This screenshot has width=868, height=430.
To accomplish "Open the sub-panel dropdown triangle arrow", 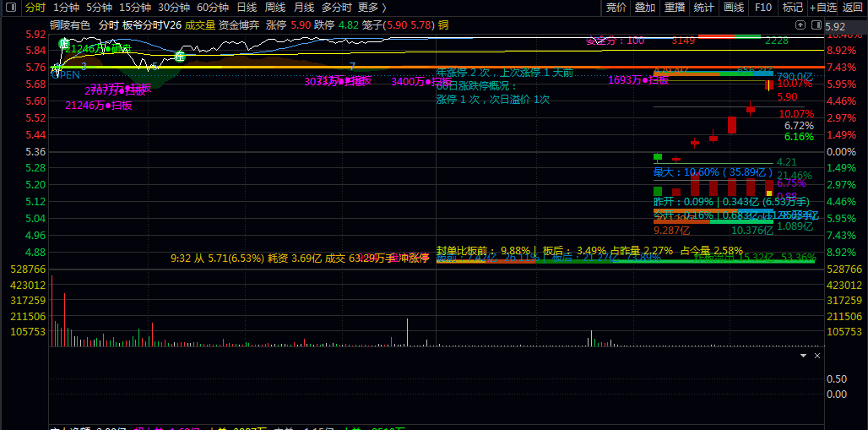I will point(803,355).
